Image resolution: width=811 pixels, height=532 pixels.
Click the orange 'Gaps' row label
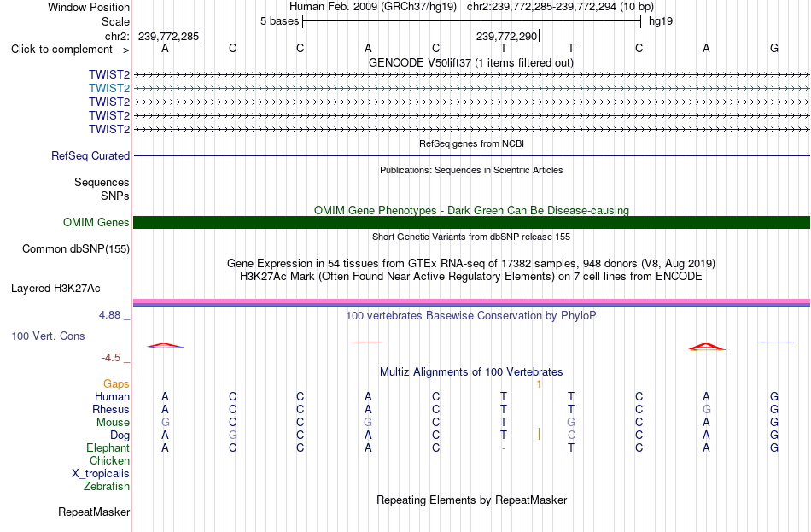coord(116,384)
